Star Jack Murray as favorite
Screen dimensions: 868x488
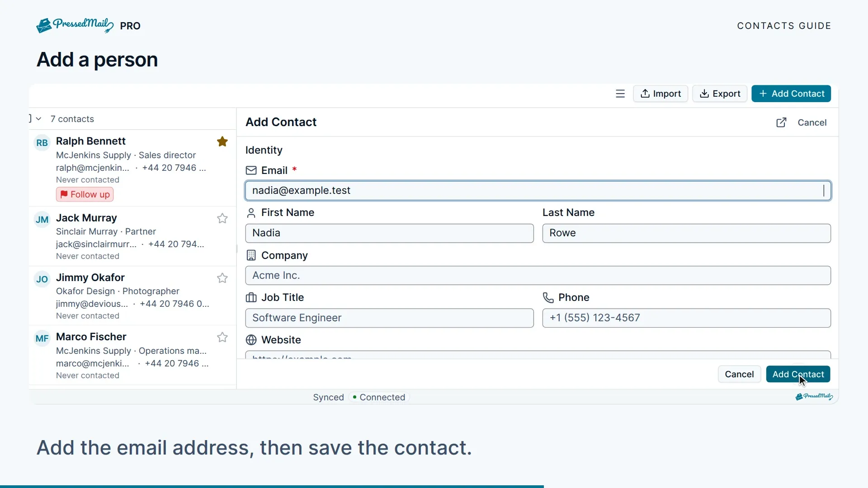click(x=222, y=218)
